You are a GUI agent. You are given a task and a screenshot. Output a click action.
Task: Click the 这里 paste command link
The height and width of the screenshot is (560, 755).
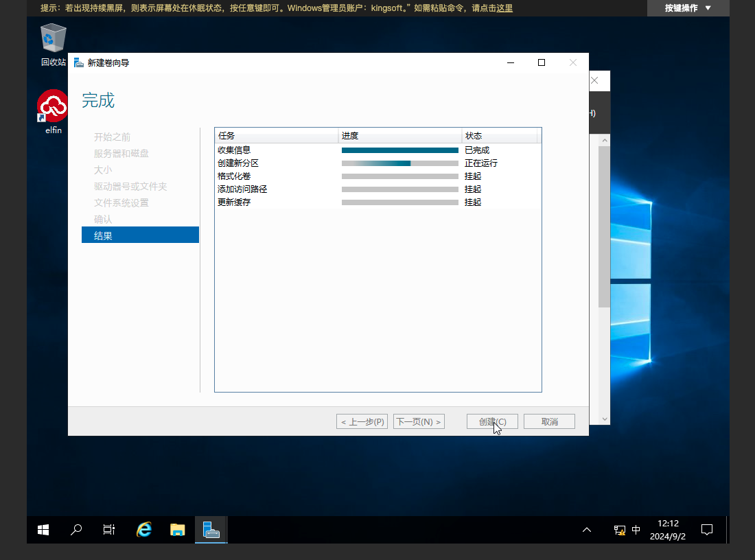coord(504,8)
